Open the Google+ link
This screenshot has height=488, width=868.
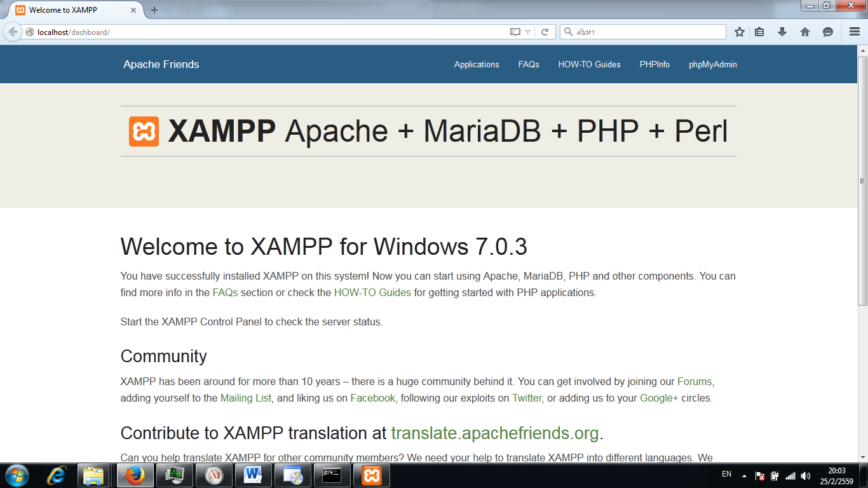[659, 398]
